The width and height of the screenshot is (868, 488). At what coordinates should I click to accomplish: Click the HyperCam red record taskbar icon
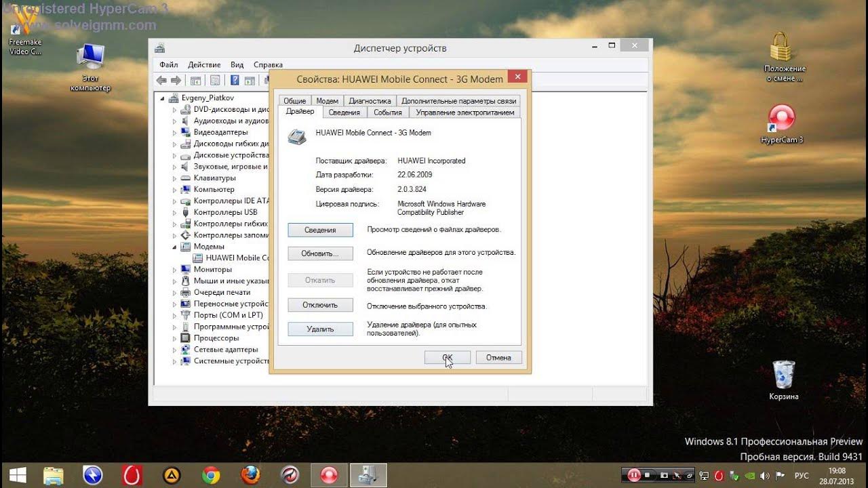pos(329,475)
